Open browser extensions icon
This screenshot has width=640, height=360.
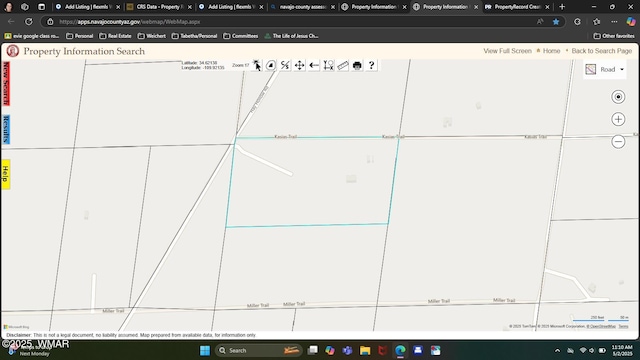tap(577, 22)
